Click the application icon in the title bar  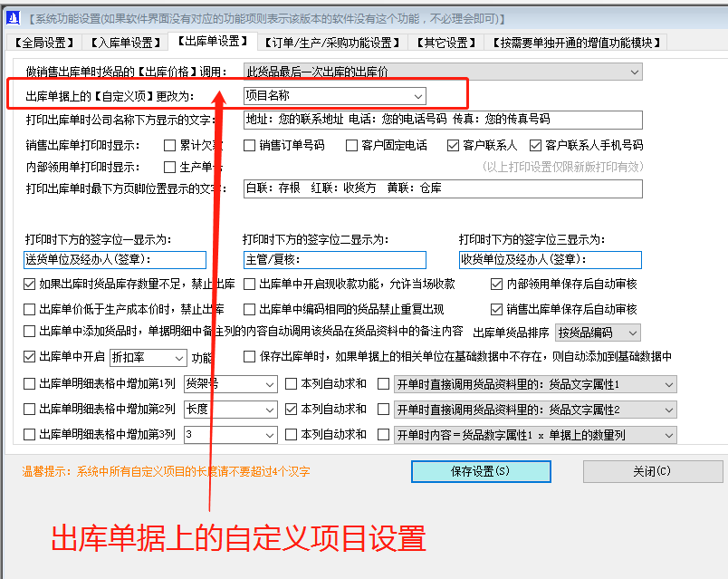[14, 15]
